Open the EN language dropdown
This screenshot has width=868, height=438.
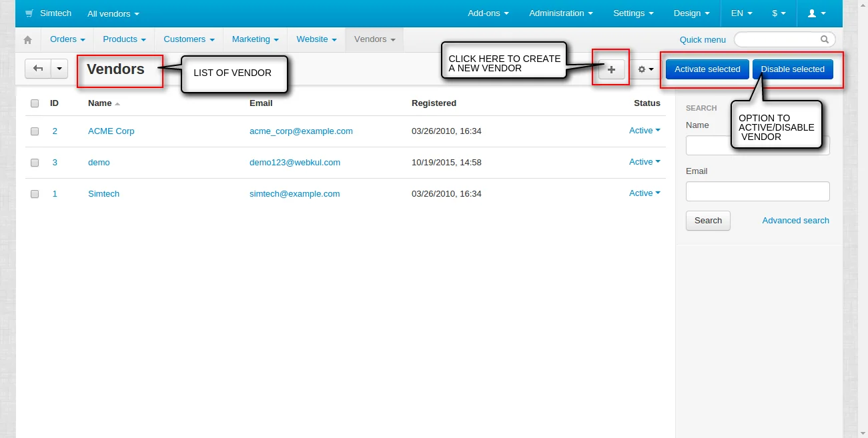coord(741,13)
